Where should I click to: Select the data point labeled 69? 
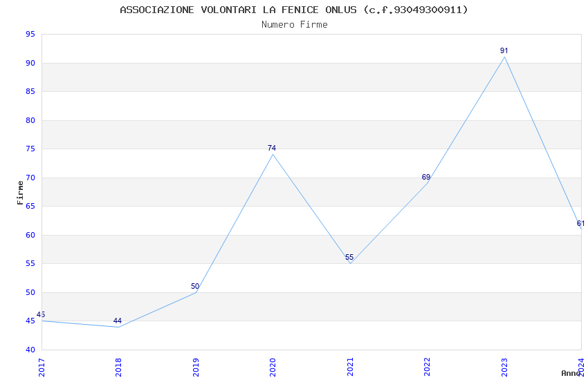tap(426, 177)
